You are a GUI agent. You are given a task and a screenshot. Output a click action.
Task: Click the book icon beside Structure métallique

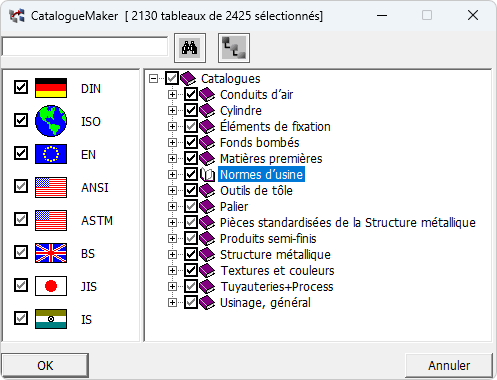pos(207,254)
